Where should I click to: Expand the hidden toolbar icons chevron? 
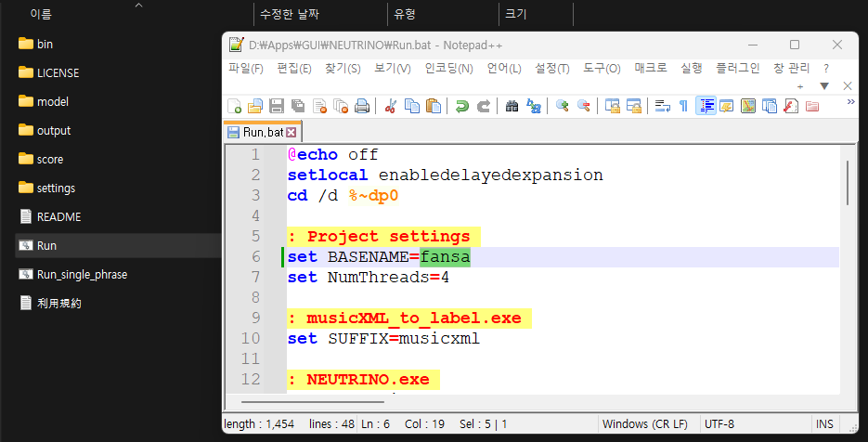tap(850, 102)
